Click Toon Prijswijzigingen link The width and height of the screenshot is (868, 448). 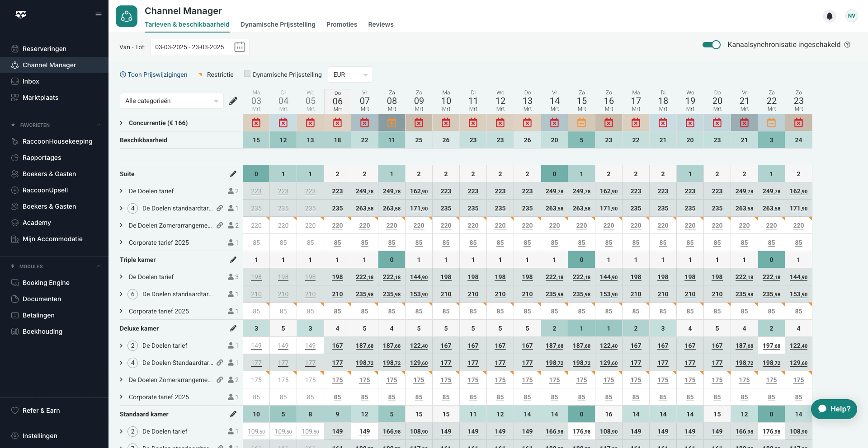coord(154,75)
